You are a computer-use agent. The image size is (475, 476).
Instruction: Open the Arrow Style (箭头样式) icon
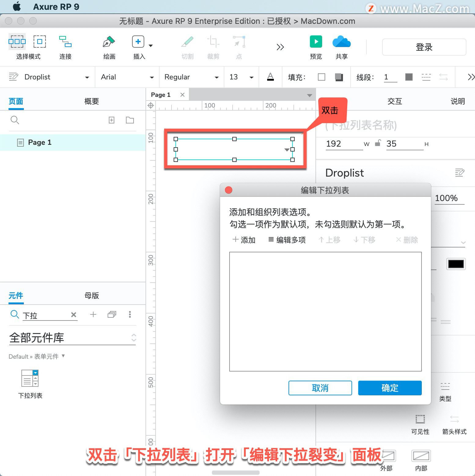tap(455, 419)
